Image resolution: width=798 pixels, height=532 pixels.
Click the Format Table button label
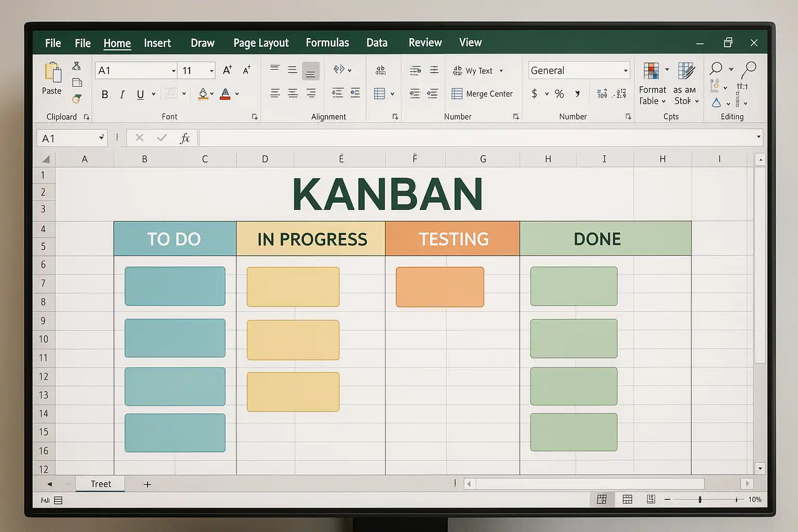click(x=652, y=95)
